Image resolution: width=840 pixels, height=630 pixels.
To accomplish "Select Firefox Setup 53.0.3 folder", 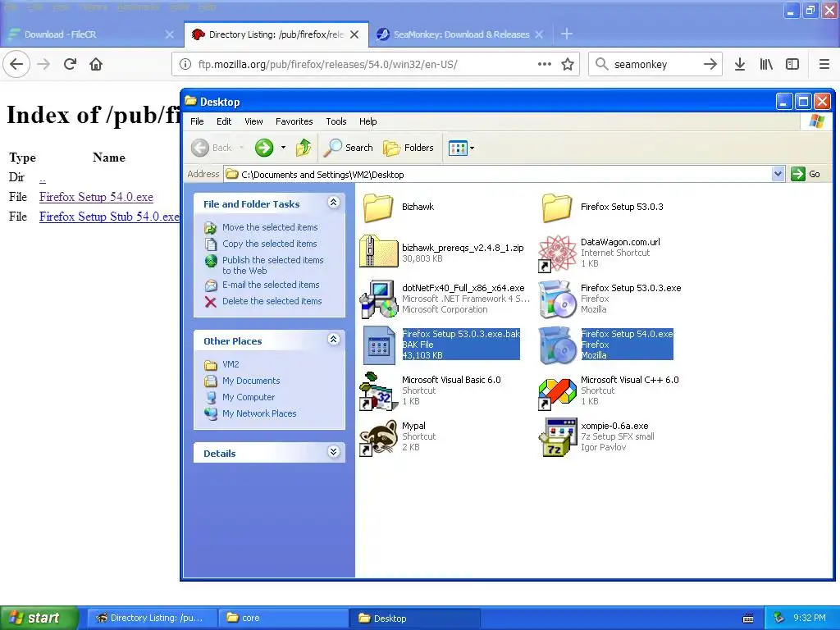I will [603, 207].
